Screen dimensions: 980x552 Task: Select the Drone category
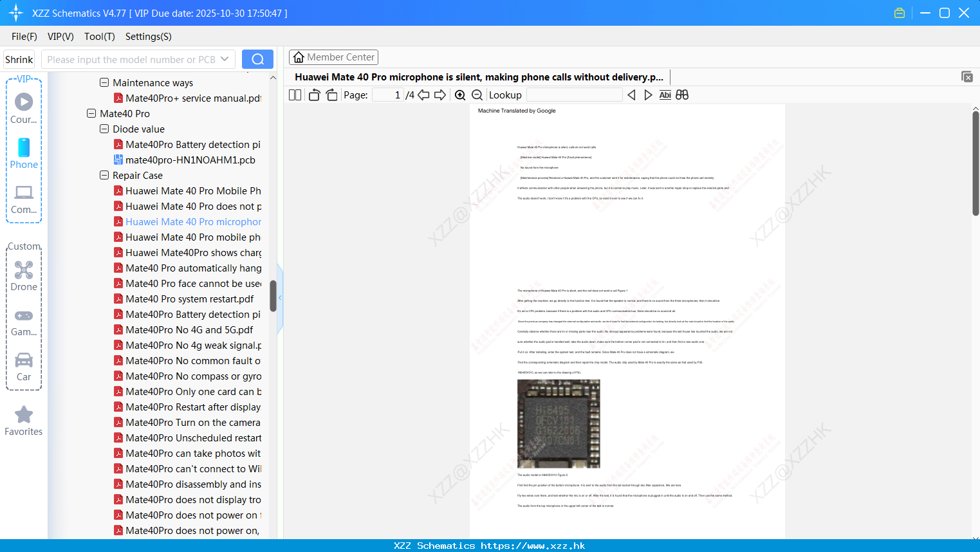click(24, 276)
